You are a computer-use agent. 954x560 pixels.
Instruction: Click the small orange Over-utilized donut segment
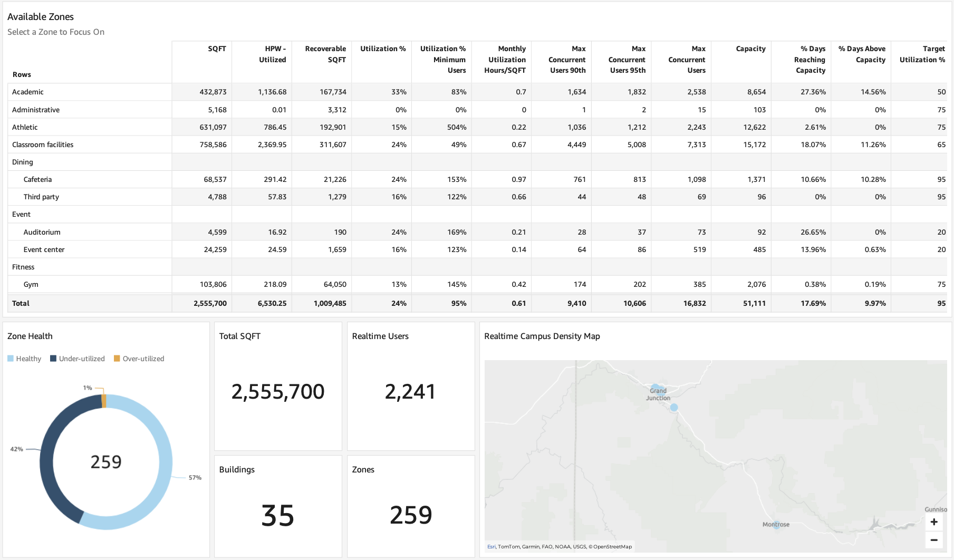point(104,401)
